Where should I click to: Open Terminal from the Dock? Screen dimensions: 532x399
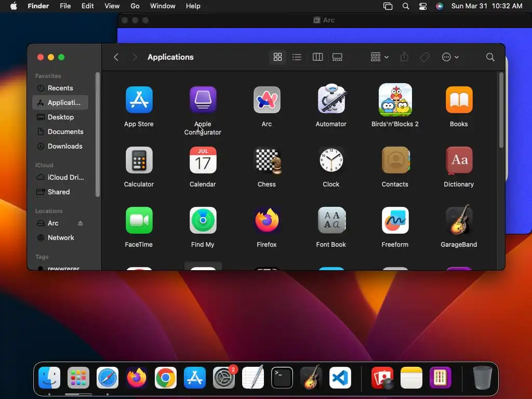282,378
